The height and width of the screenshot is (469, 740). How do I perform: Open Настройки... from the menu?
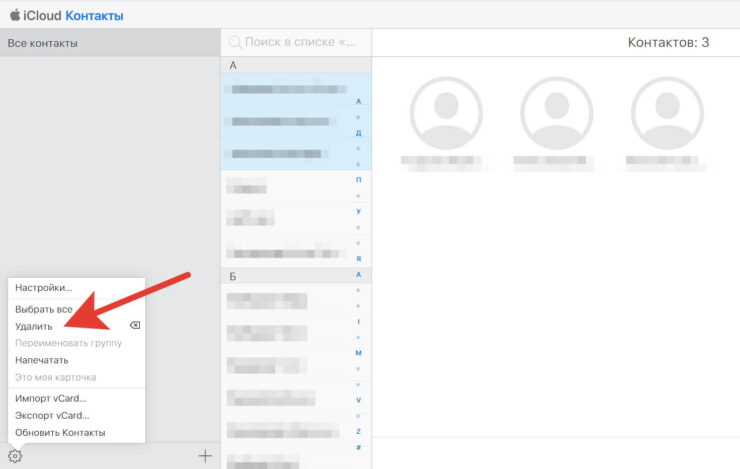click(43, 288)
